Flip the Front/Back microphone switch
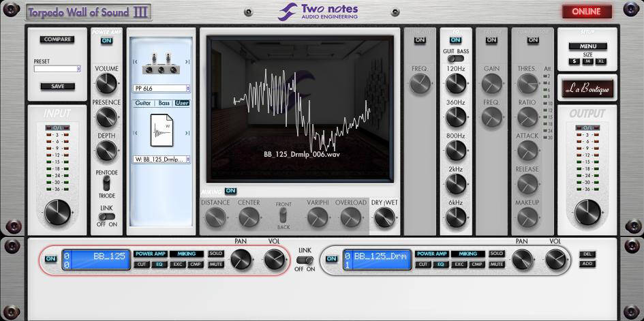 [x=283, y=215]
